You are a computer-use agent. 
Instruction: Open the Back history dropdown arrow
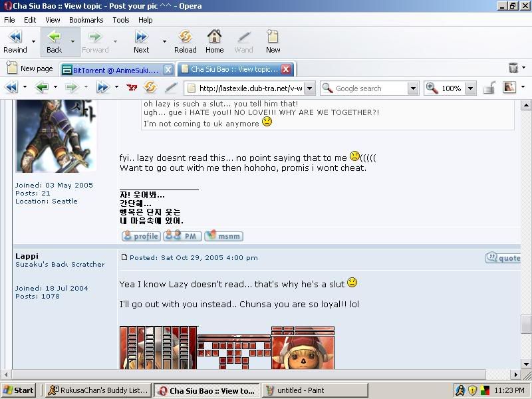tap(73, 41)
